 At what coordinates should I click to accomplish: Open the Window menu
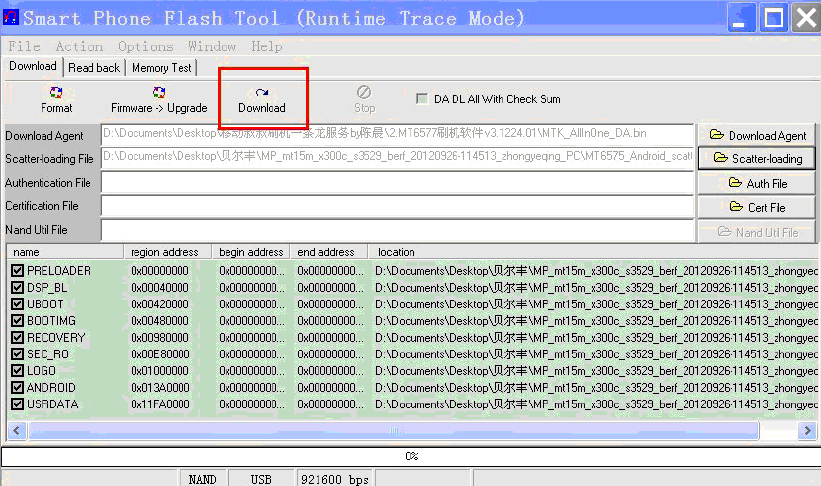(212, 46)
